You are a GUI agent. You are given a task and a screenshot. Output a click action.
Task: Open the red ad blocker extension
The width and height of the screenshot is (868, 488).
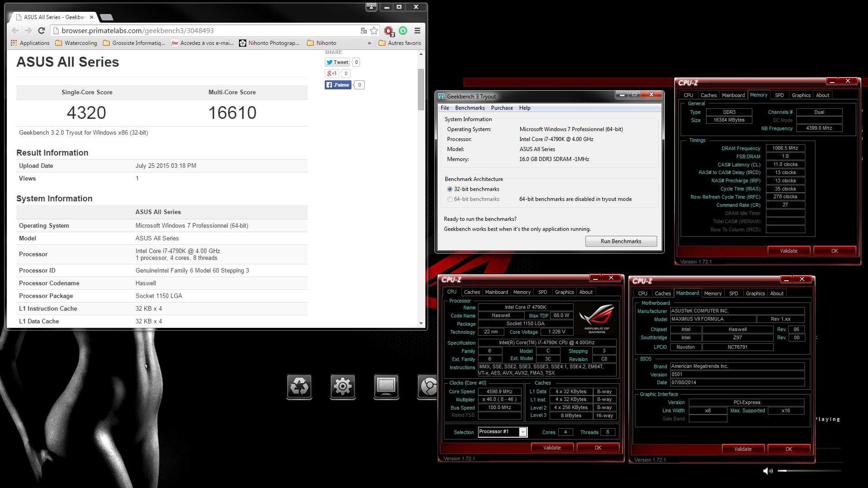click(389, 31)
